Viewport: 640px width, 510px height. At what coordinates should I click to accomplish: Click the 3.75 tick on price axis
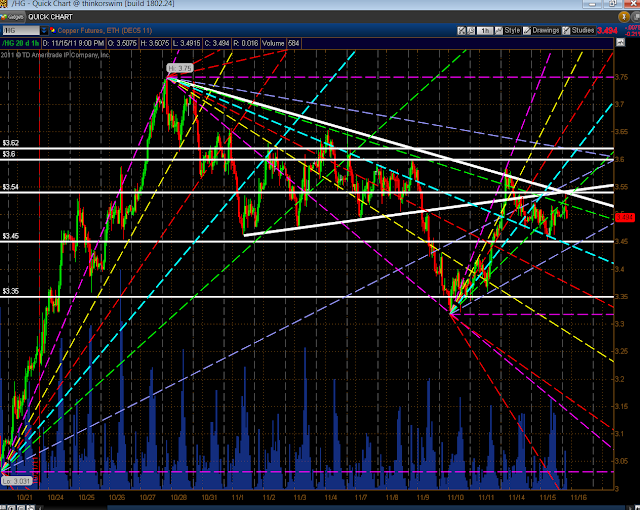620,77
